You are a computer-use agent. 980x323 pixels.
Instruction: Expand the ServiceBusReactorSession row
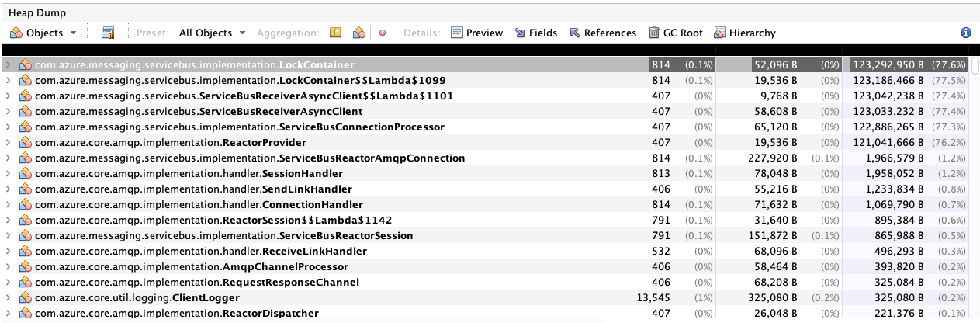(9, 236)
